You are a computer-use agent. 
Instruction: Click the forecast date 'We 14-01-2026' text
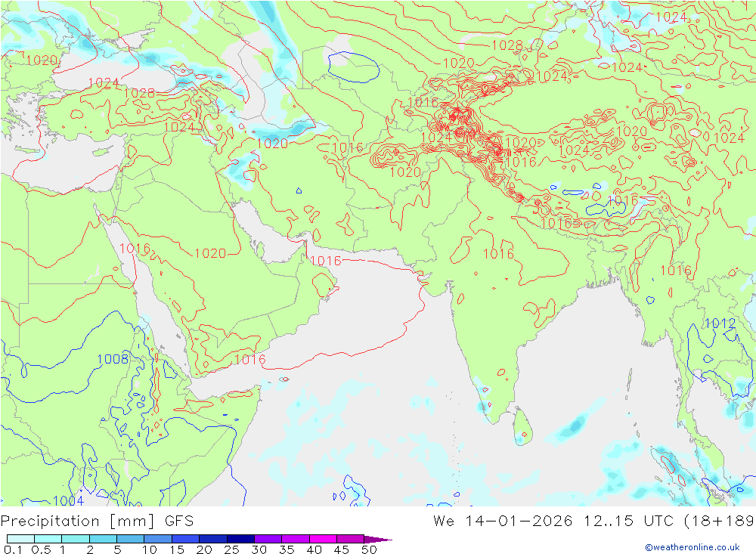[503, 522]
